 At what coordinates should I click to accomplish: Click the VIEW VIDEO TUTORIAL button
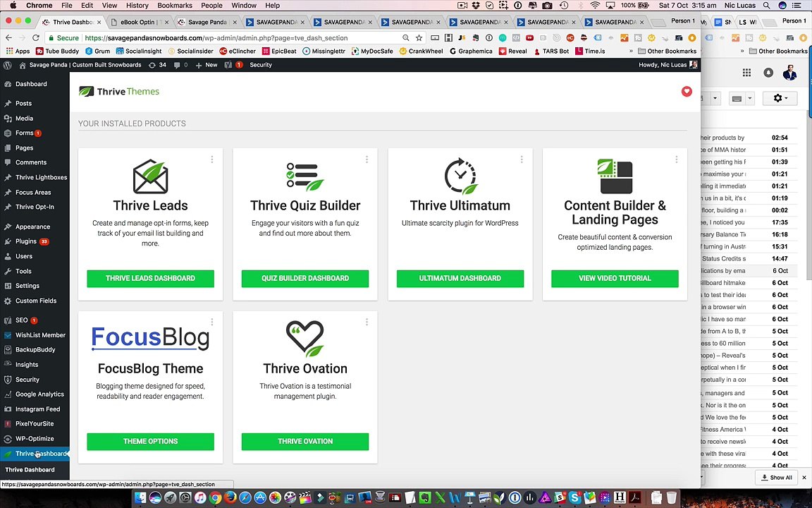coord(615,279)
